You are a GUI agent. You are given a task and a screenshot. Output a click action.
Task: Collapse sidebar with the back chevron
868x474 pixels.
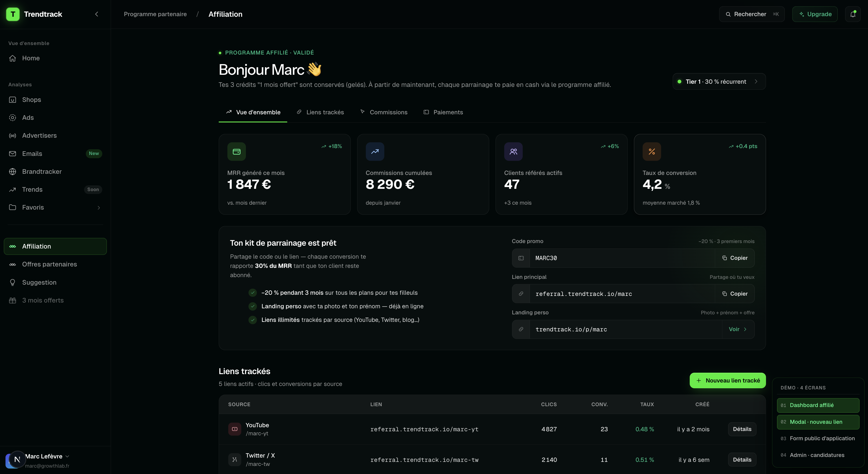coord(97,14)
